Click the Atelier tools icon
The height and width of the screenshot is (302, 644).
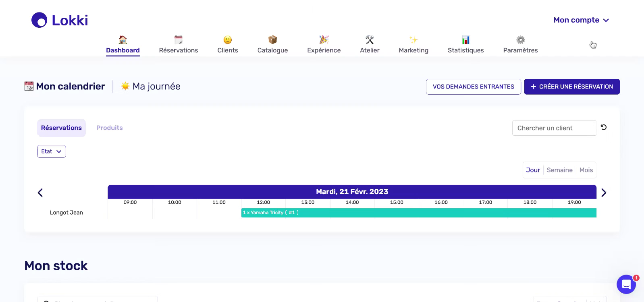(x=370, y=40)
